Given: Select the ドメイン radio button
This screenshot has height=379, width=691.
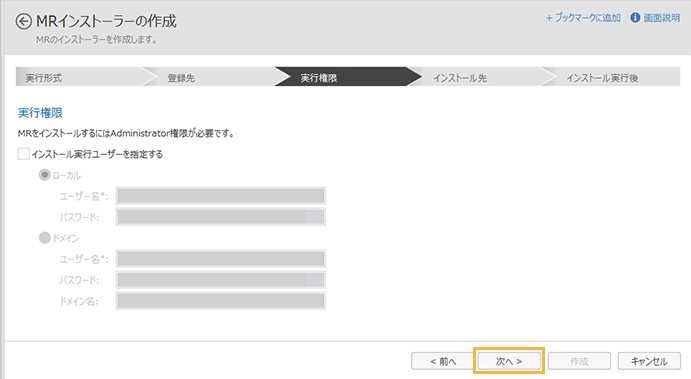Looking at the screenshot, I should pyautogui.click(x=45, y=238).
